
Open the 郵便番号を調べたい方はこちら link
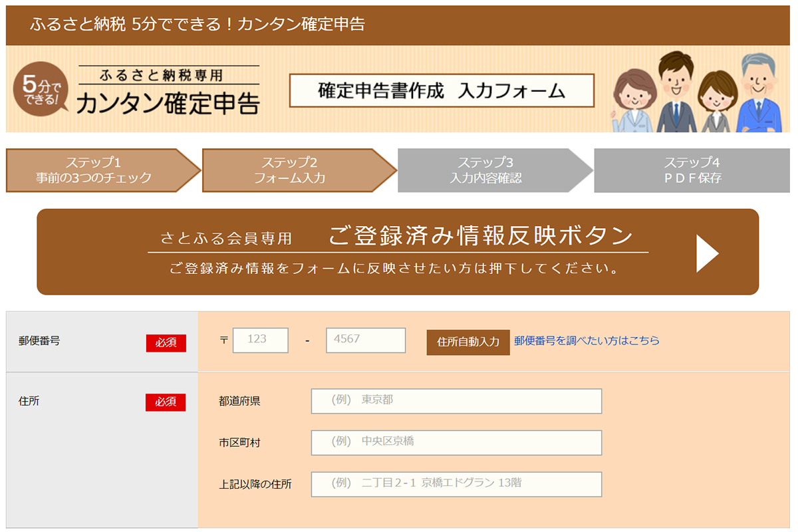click(x=587, y=340)
